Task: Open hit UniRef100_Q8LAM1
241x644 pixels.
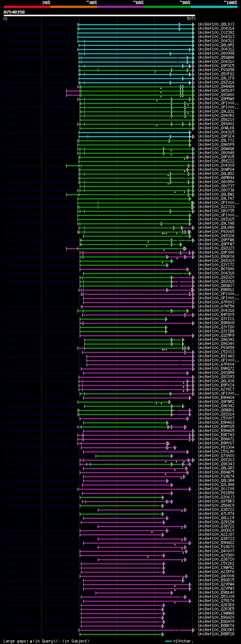Action: (x=216, y=45)
